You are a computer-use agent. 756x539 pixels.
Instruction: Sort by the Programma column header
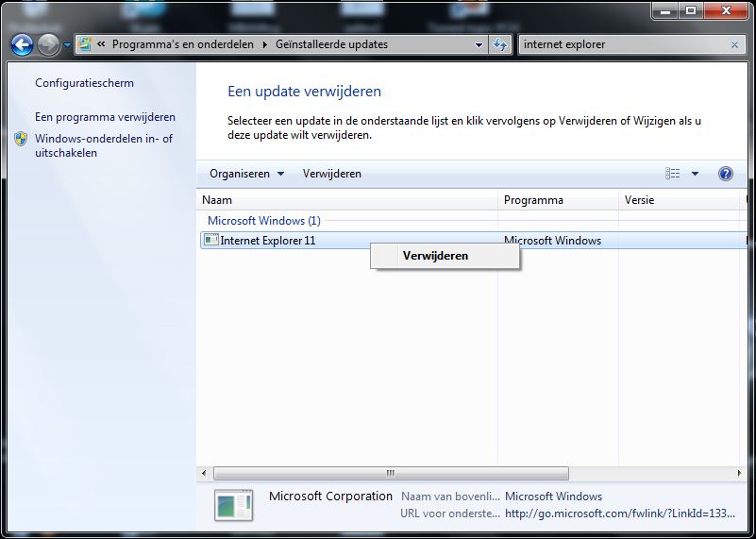pyautogui.click(x=559, y=200)
